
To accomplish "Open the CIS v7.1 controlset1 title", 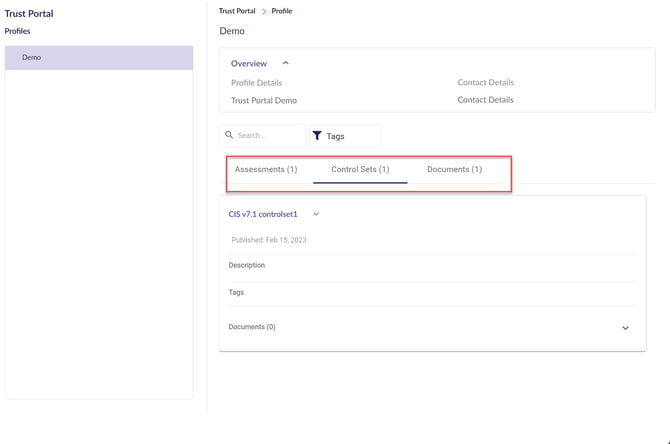I will pyautogui.click(x=263, y=214).
